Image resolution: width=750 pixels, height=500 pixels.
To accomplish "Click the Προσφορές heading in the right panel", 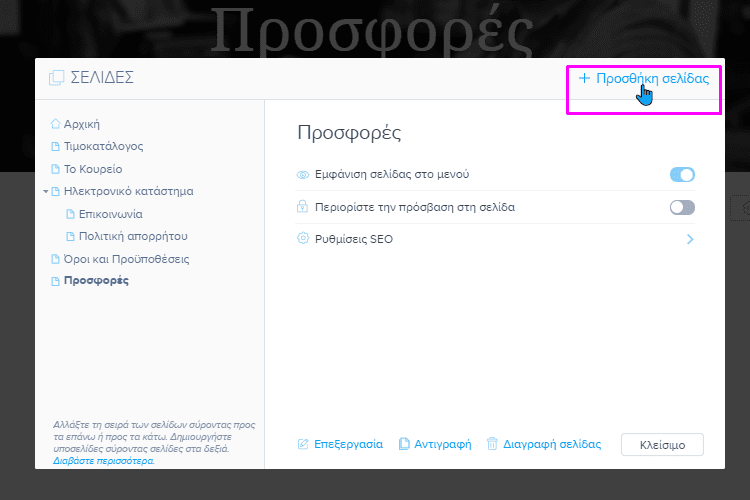I will pos(349,133).
